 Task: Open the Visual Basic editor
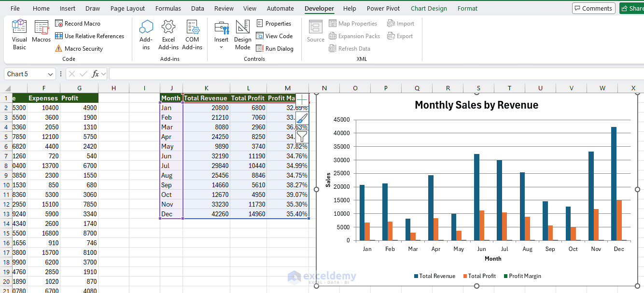19,35
